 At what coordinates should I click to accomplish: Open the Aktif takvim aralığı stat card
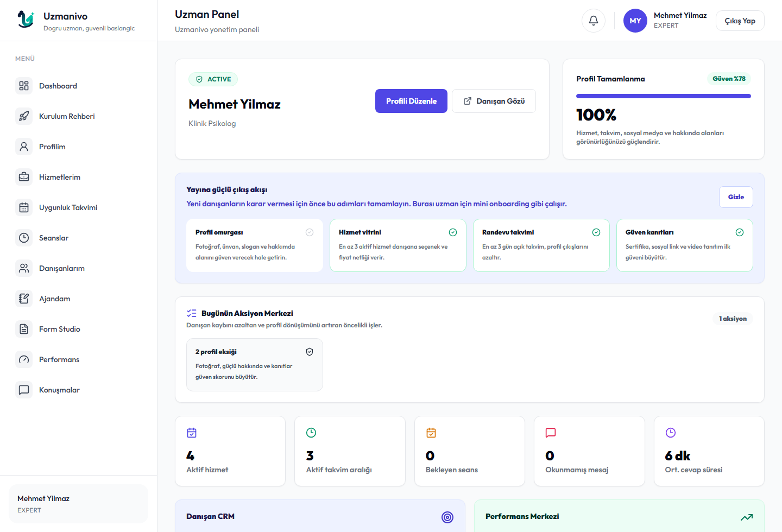[350, 451]
